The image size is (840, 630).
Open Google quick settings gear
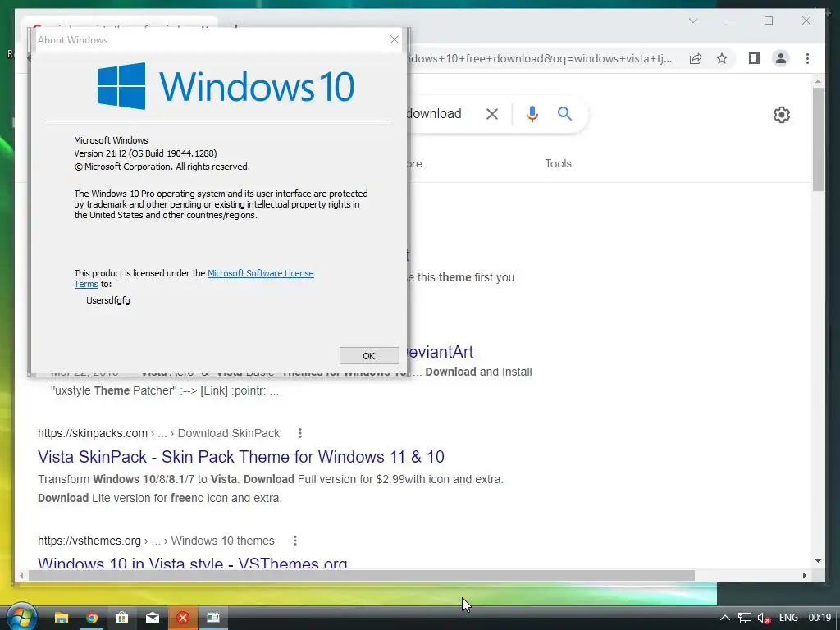(x=782, y=115)
